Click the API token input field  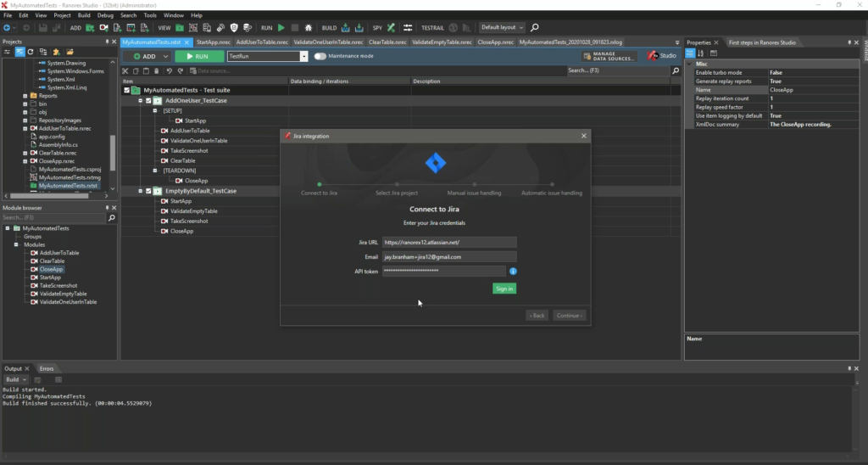pos(443,271)
